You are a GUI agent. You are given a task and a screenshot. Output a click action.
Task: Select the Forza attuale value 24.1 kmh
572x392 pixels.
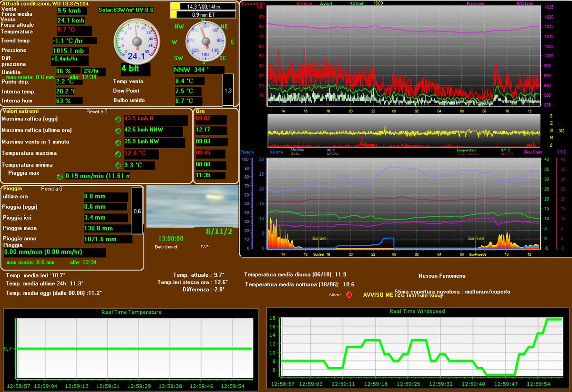(x=72, y=20)
